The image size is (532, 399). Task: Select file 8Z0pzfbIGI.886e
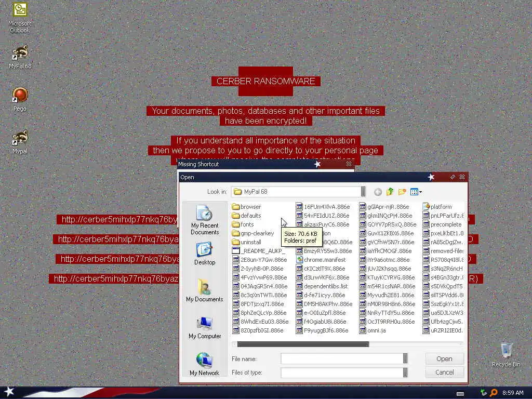pos(258,330)
